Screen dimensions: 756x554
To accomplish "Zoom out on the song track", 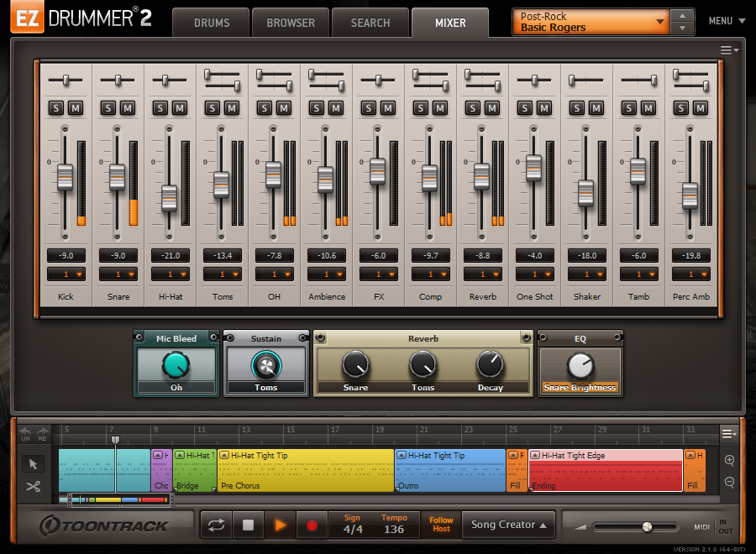I will coord(729,482).
